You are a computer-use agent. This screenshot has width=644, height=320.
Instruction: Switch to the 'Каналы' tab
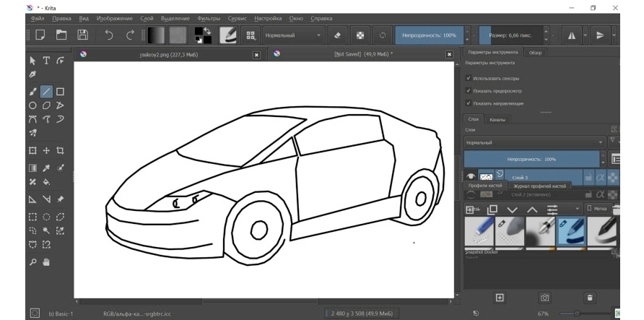(497, 119)
